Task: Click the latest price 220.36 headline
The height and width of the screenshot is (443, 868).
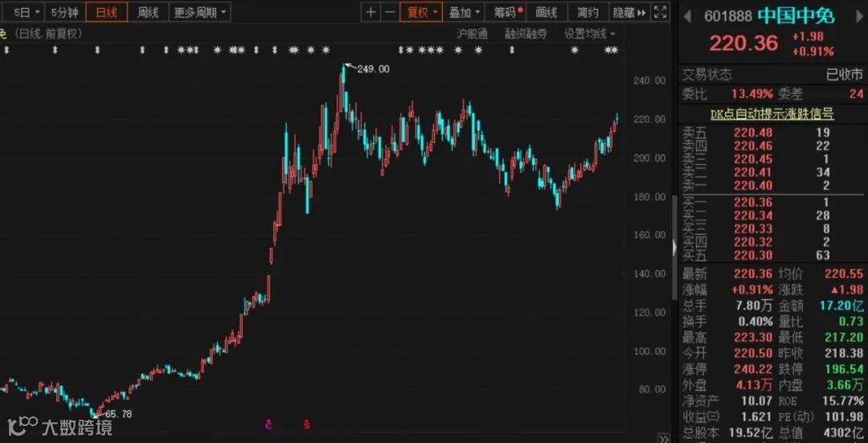Action: pos(743,43)
